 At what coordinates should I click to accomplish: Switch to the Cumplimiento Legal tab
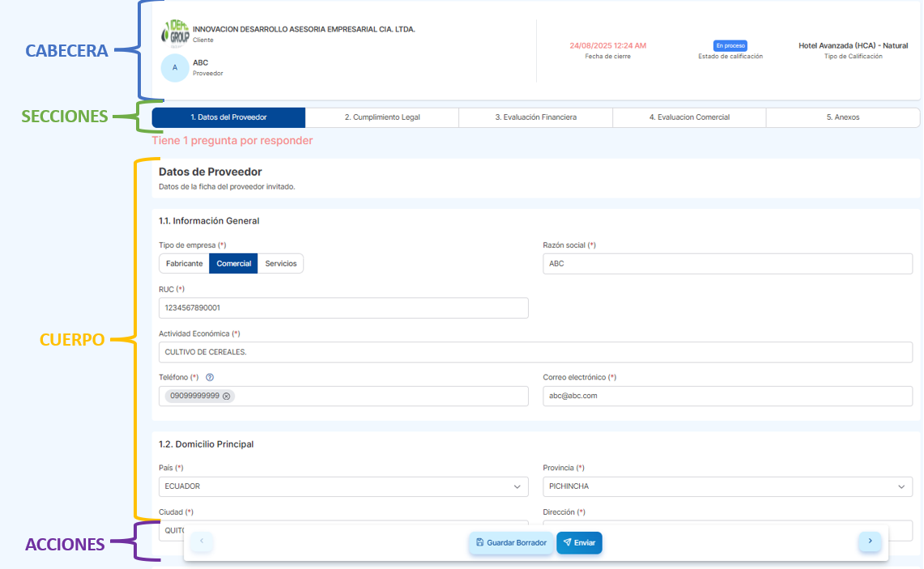tap(382, 117)
